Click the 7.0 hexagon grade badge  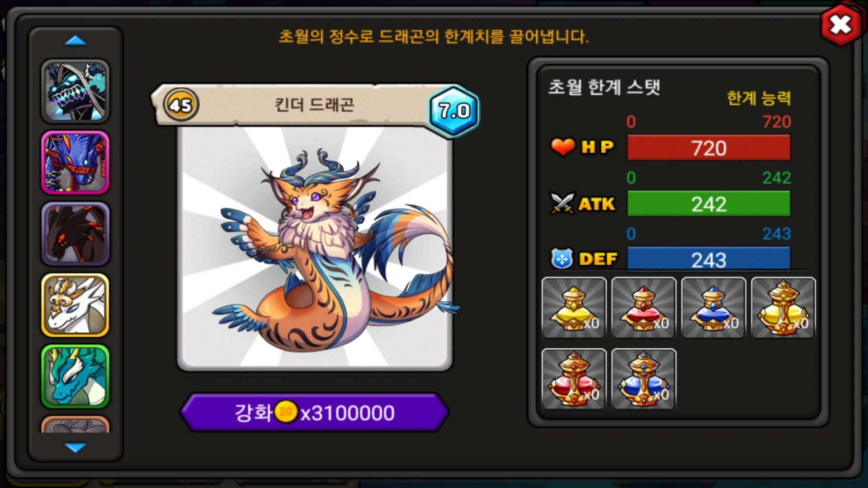[x=454, y=110]
